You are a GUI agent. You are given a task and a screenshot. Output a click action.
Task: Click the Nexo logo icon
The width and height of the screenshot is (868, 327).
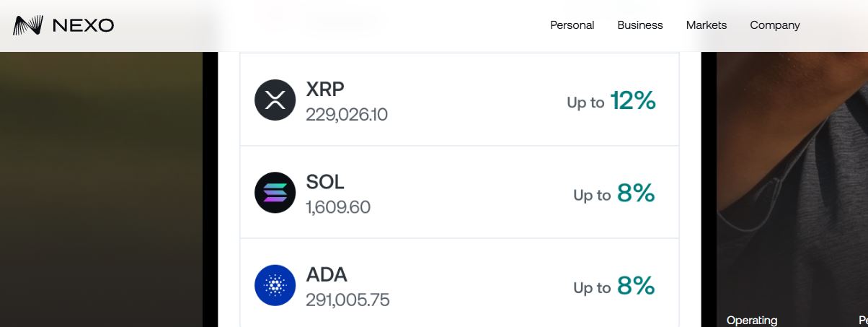click(x=29, y=25)
